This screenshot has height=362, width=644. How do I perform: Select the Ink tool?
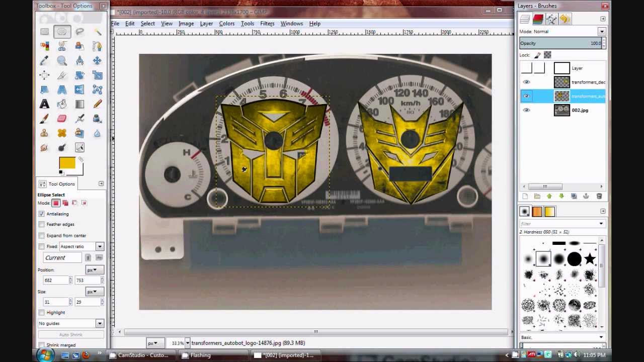[x=97, y=119]
